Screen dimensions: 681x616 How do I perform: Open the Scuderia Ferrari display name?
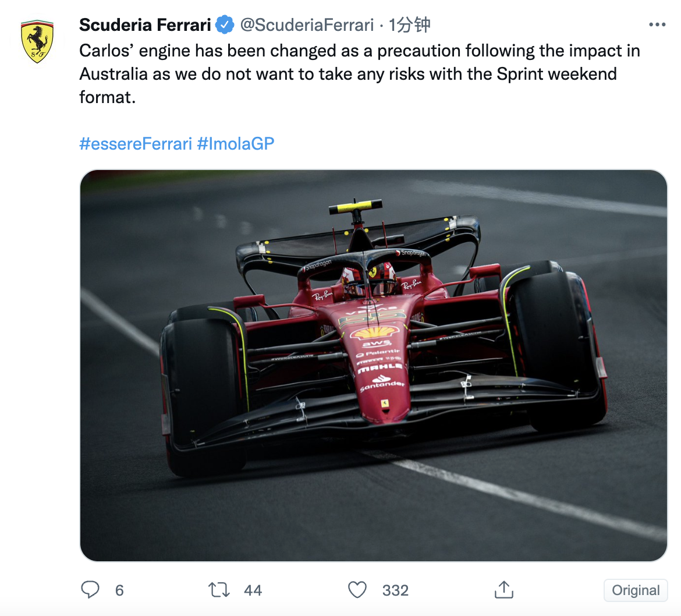point(145,25)
